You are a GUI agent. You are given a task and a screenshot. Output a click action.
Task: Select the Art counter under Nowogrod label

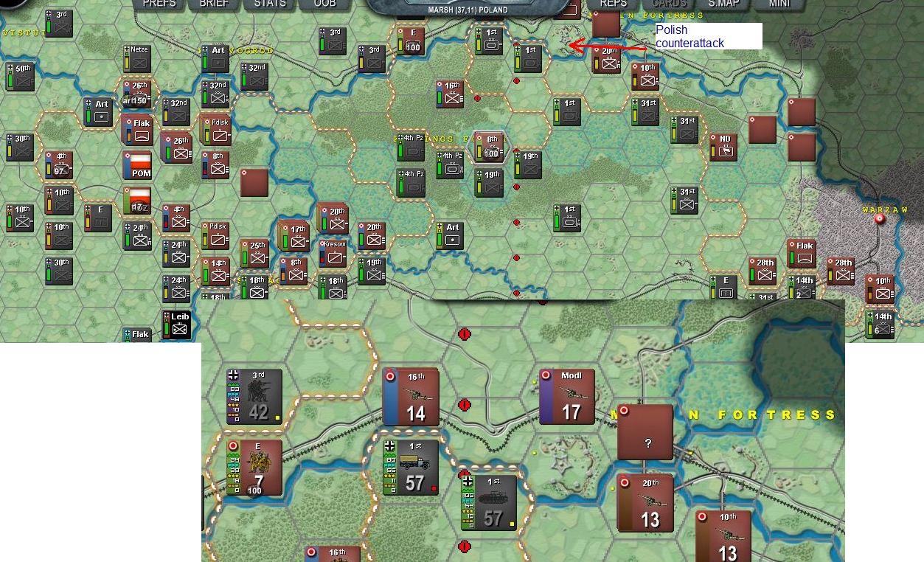(x=215, y=59)
